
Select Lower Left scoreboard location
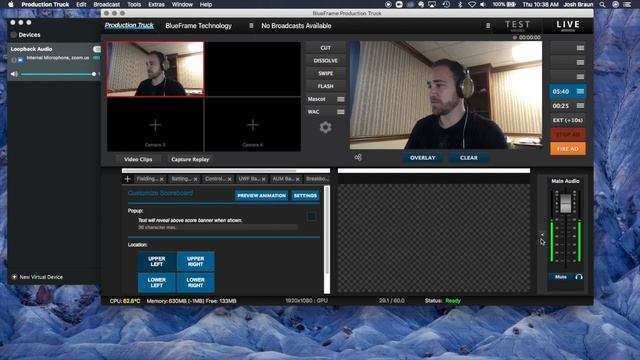point(157,282)
